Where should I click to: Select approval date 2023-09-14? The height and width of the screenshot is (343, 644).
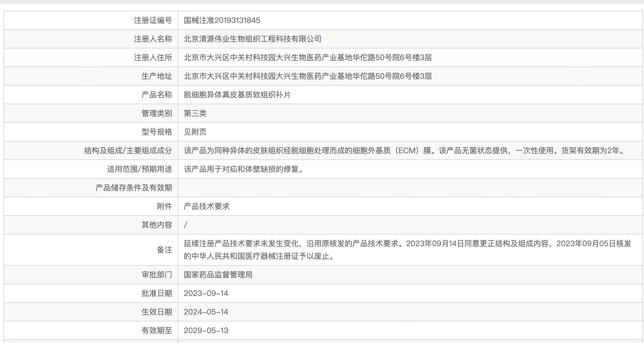click(x=206, y=293)
